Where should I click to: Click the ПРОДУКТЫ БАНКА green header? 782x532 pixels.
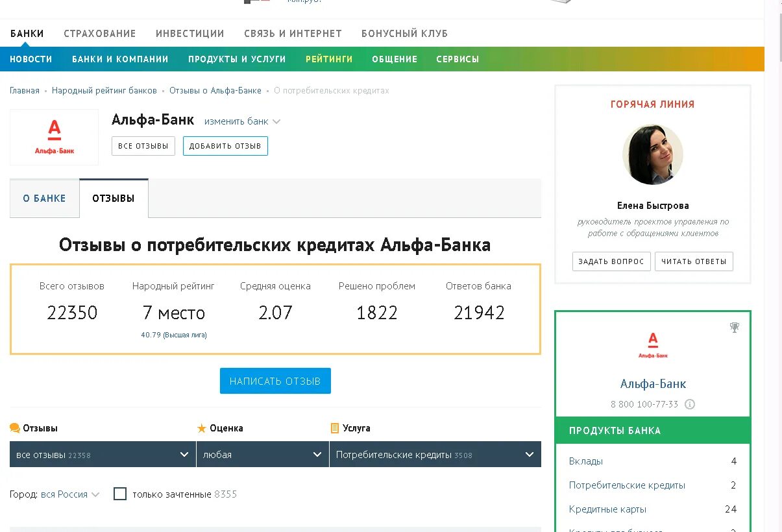653,431
